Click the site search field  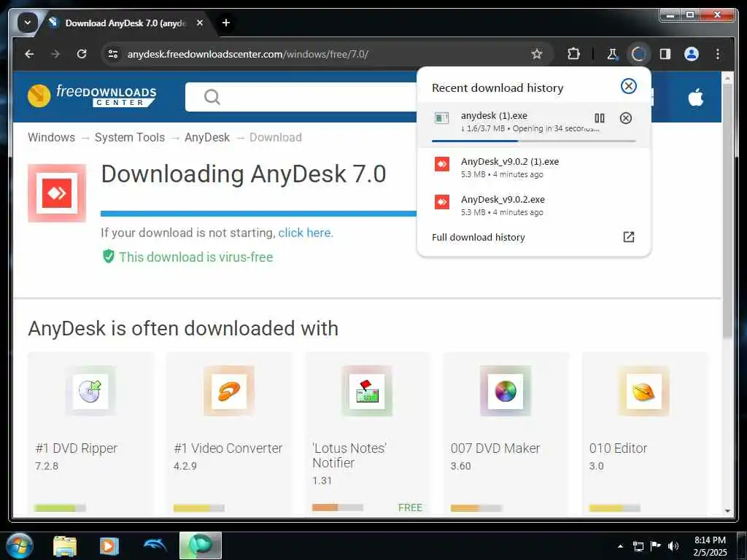point(302,97)
